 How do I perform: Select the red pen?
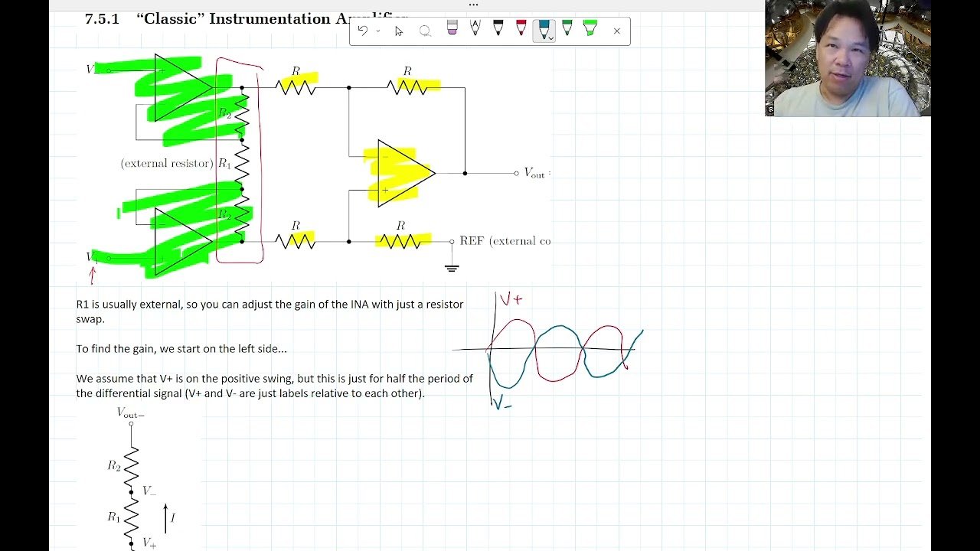pos(521,28)
